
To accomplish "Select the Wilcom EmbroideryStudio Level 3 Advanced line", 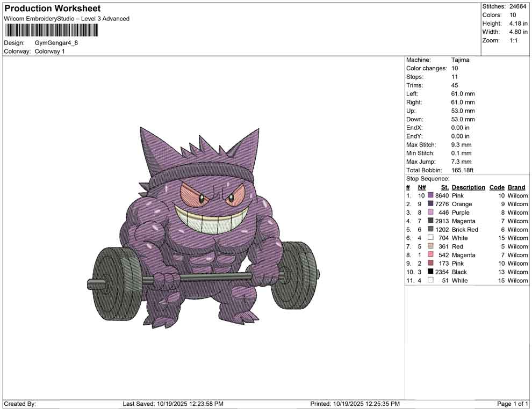I will [x=67, y=19].
